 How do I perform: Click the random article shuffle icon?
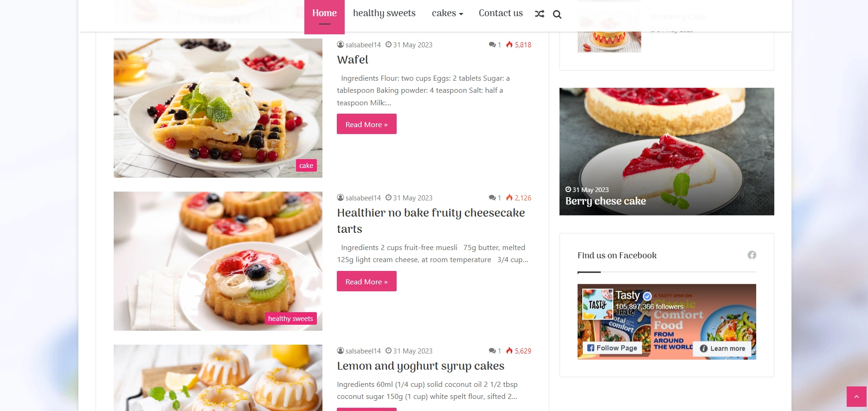click(x=540, y=14)
